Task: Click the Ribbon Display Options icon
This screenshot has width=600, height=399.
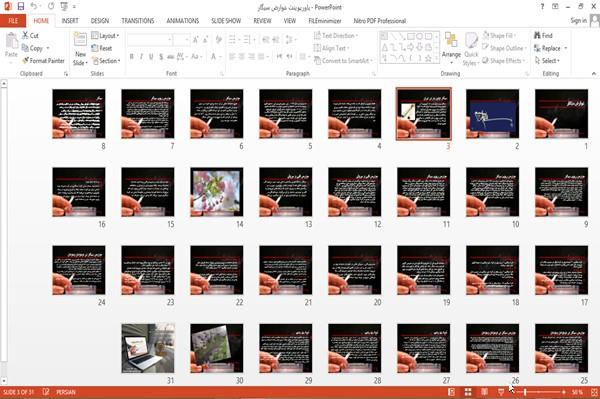Action: click(555, 7)
